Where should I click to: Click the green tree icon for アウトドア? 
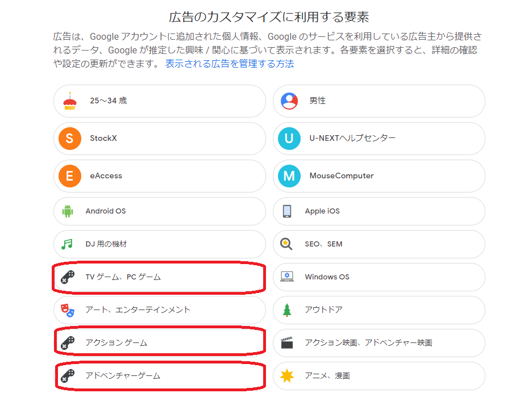coord(287,310)
